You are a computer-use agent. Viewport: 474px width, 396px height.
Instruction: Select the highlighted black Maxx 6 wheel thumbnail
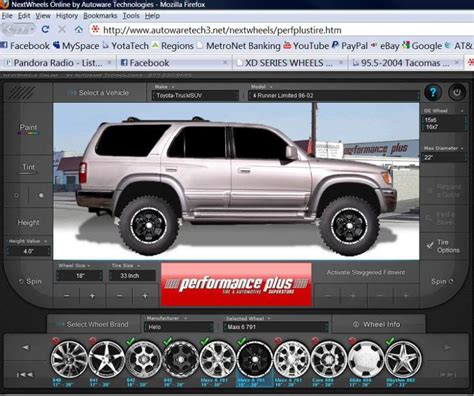click(255, 360)
